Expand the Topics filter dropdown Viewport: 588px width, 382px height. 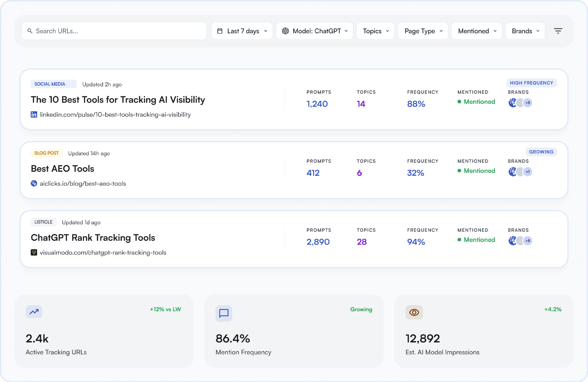[375, 31]
